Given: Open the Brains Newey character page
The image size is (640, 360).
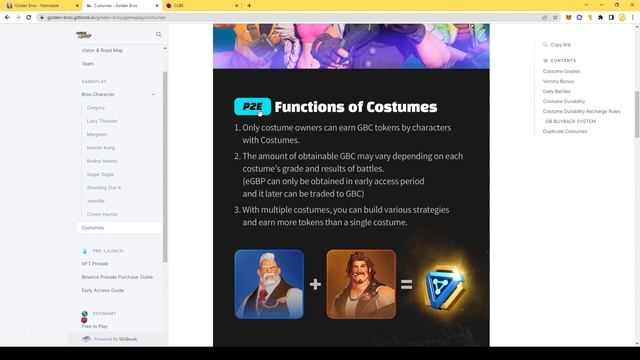Looking at the screenshot, I should [x=102, y=161].
